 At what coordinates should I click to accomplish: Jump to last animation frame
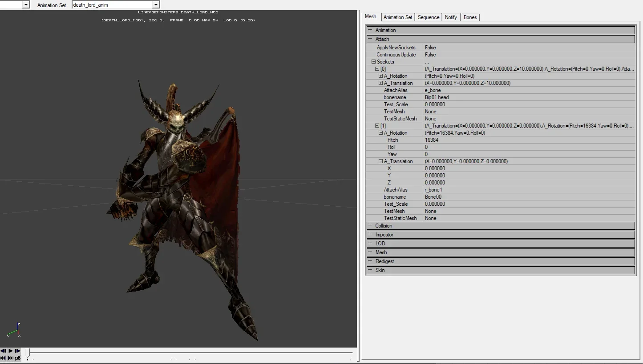(x=11, y=358)
